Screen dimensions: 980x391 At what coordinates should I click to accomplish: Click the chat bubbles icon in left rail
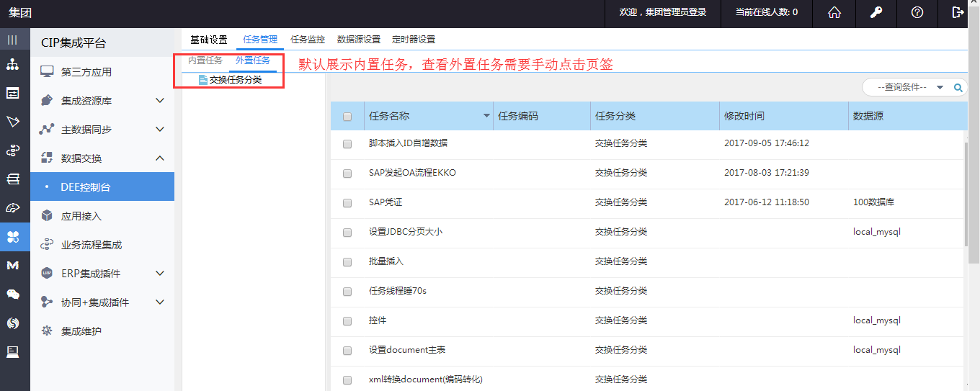(13, 295)
